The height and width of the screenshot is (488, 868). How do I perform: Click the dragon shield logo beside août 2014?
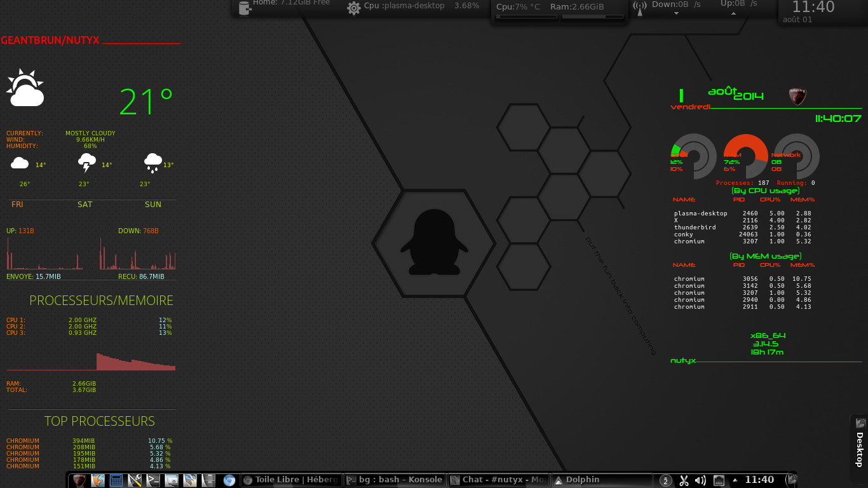[797, 96]
